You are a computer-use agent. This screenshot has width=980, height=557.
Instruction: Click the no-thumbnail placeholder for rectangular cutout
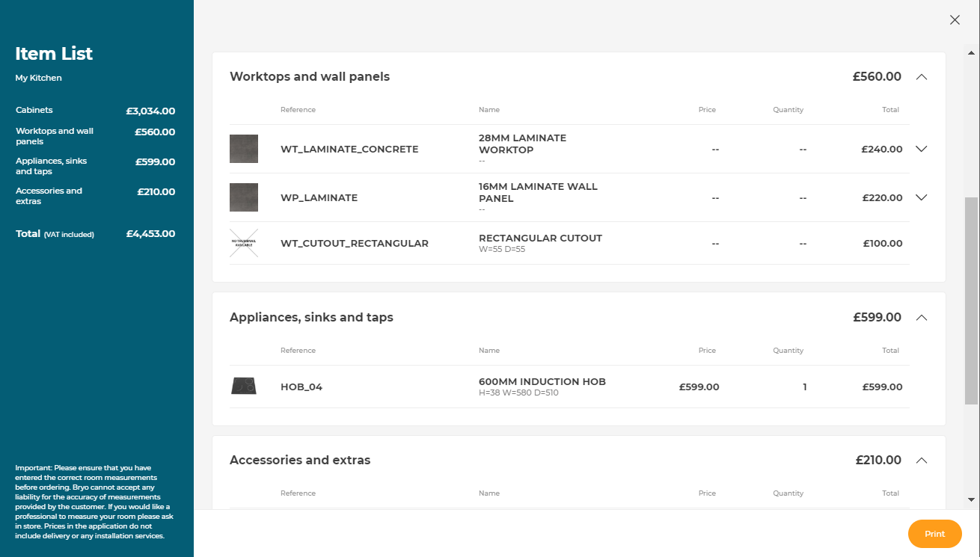(x=243, y=243)
